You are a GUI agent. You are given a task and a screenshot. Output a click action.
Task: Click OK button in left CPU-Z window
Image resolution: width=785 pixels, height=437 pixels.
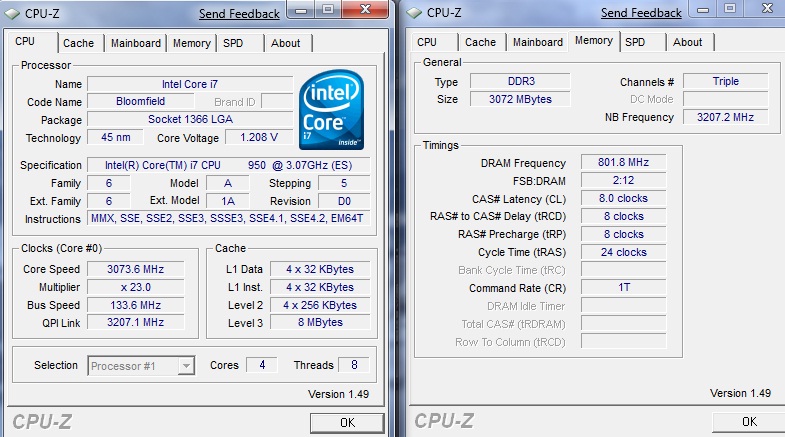347,423
